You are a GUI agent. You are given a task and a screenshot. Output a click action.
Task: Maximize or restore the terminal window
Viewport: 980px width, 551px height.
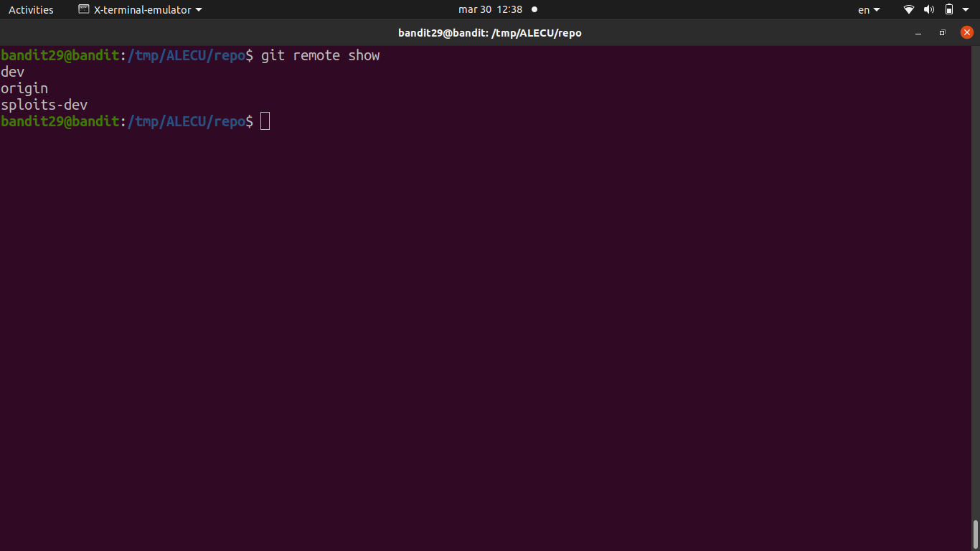[943, 33]
